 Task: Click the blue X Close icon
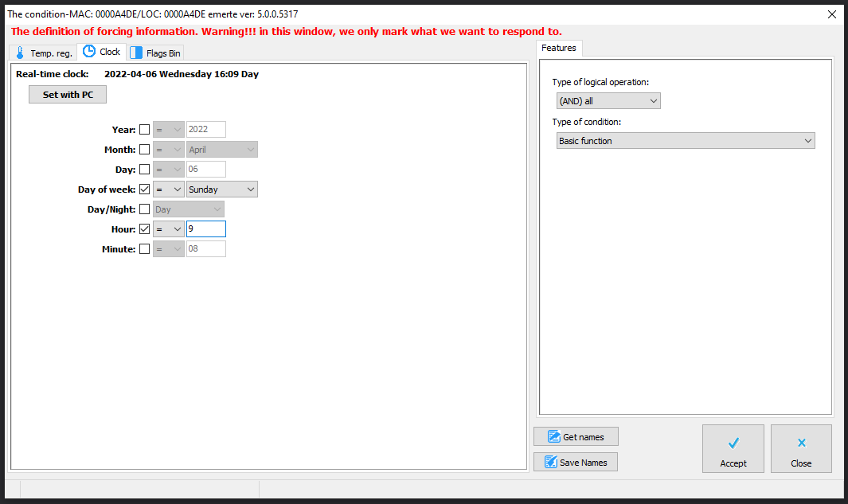pyautogui.click(x=802, y=443)
